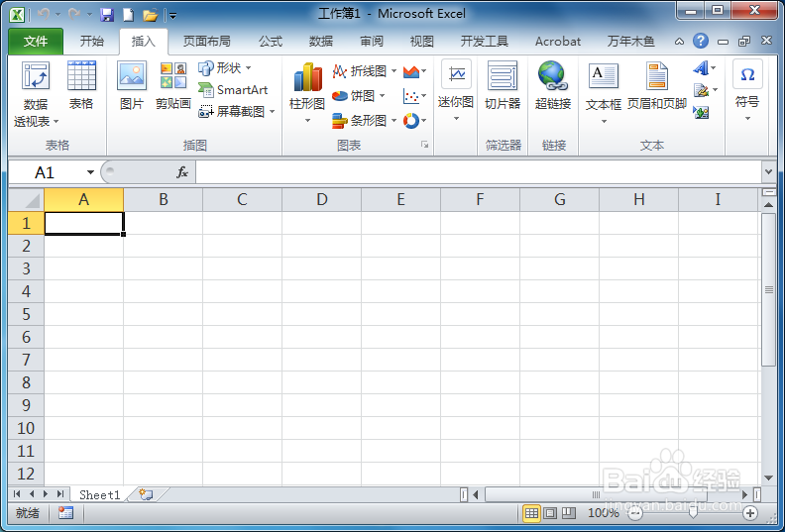Insert a new worksheet tab icon
Image resolution: width=785 pixels, height=532 pixels.
point(146,494)
